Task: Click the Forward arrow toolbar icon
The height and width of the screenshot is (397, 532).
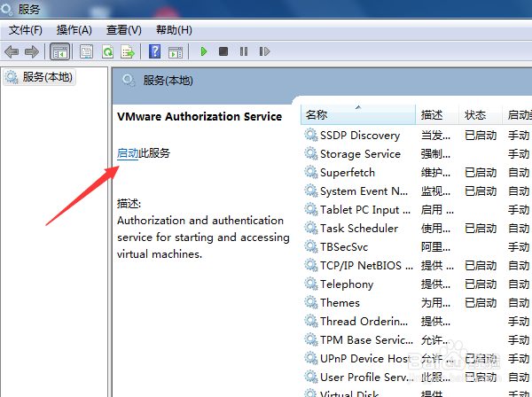Action: 32,51
